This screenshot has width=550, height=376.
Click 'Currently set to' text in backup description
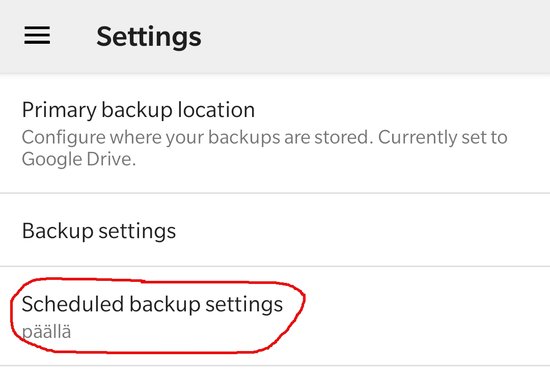pyautogui.click(x=443, y=137)
